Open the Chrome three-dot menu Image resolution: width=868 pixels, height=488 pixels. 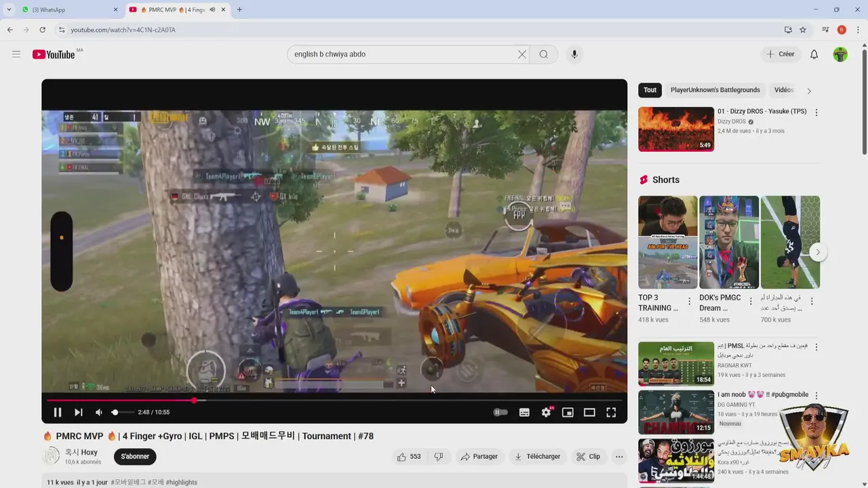pos(858,30)
